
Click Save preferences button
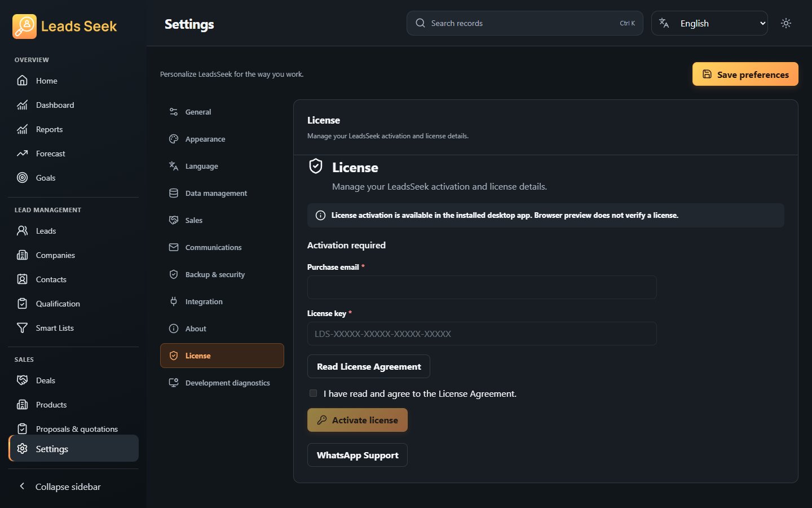tap(745, 74)
